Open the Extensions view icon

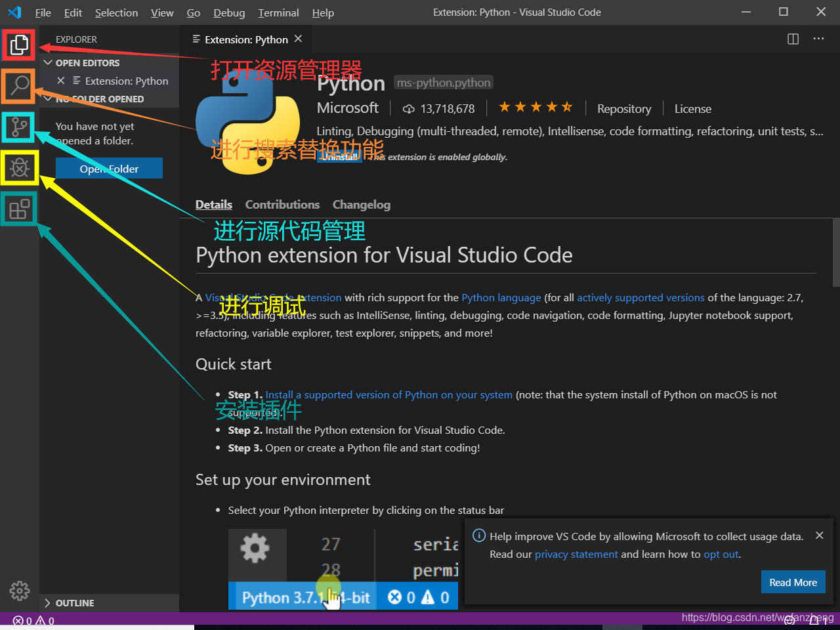pos(19,209)
